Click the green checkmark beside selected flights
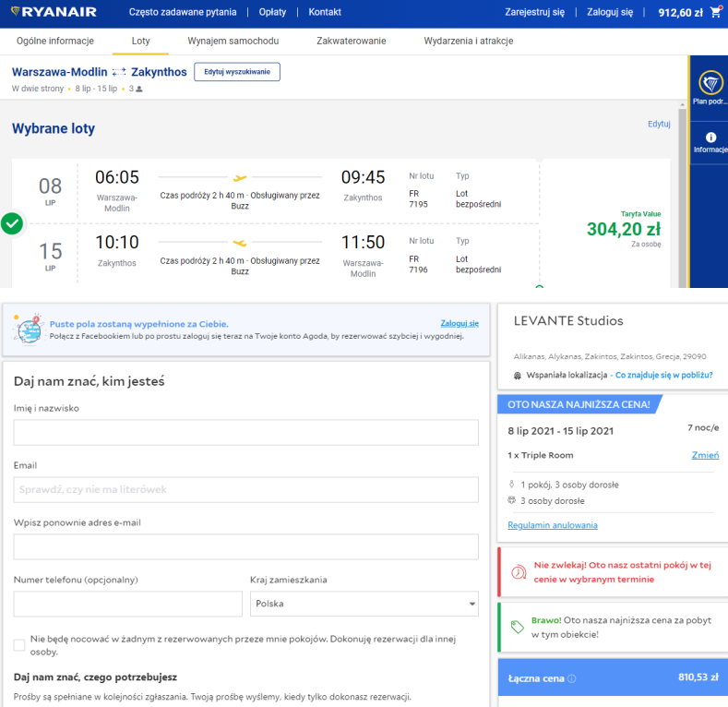728x707 pixels. [12, 224]
